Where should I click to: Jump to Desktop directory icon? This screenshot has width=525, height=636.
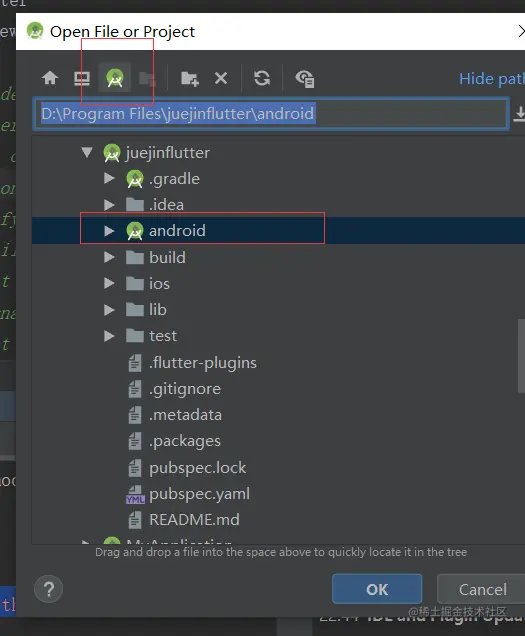(x=82, y=78)
